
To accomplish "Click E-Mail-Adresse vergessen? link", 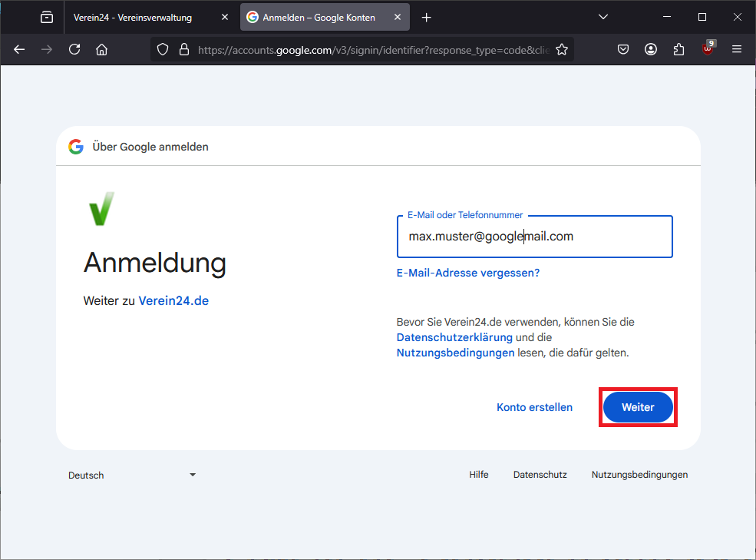I will [x=468, y=273].
